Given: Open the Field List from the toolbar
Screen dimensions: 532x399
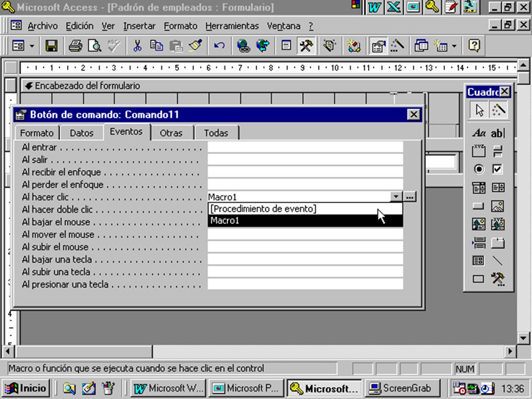Looking at the screenshot, I should (x=286, y=46).
